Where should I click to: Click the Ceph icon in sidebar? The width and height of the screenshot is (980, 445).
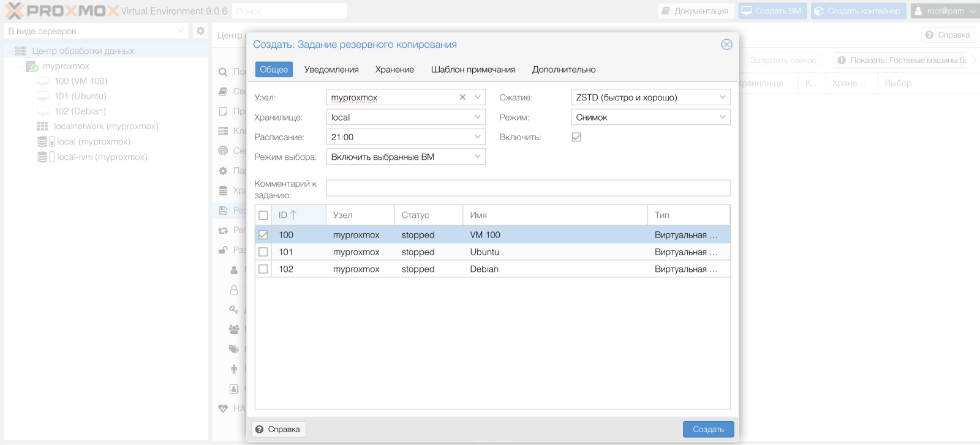tap(223, 151)
